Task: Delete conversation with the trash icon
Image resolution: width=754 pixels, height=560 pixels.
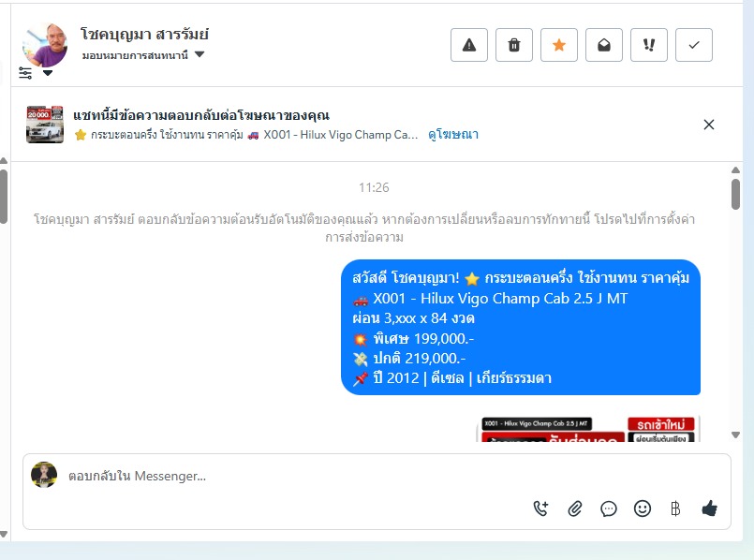Action: click(x=514, y=45)
